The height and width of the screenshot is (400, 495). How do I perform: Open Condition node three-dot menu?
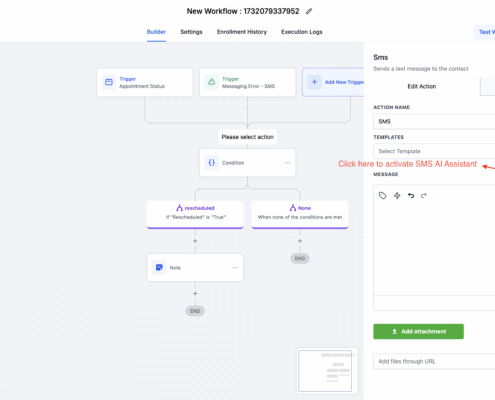pyautogui.click(x=287, y=163)
